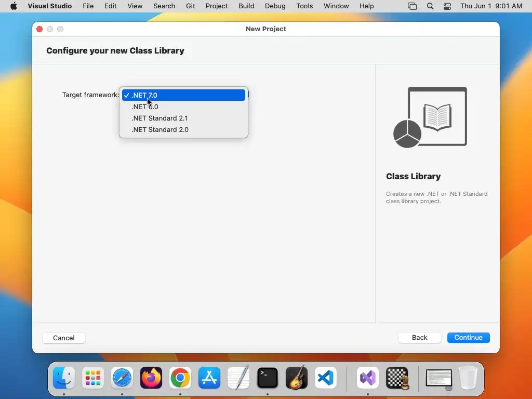532x399 pixels.
Task: Open Terminal from the Dock
Action: 268,378
